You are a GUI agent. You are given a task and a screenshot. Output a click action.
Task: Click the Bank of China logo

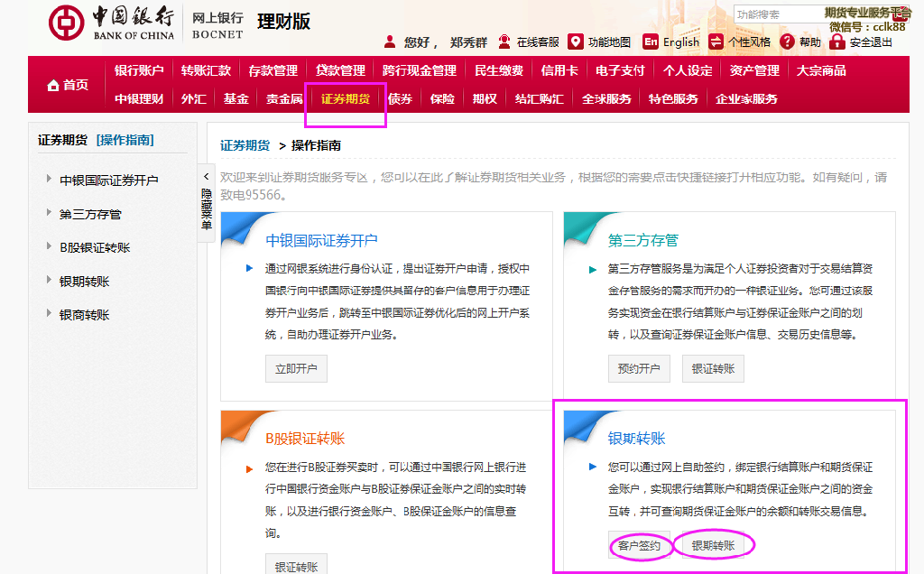tap(111, 23)
